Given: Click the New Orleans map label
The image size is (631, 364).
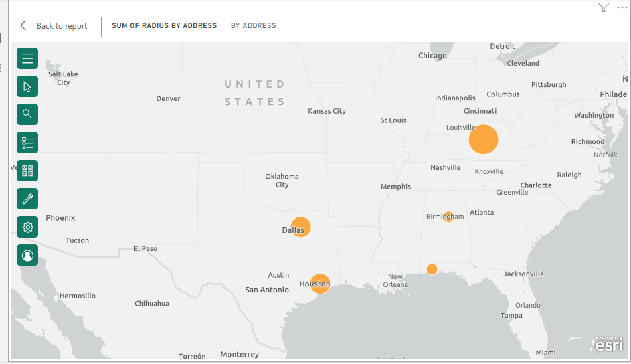Looking at the screenshot, I should click(x=395, y=281).
